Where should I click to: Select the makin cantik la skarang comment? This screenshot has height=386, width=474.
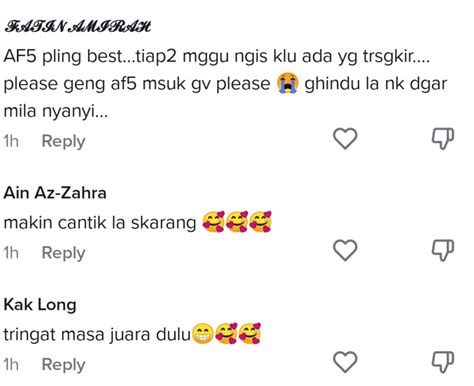137,222
